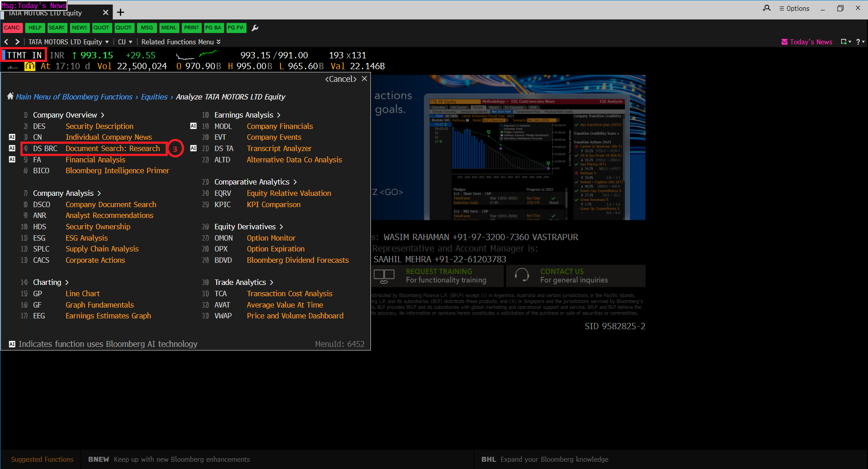Click the PG BACK key button
The width and height of the screenshot is (868, 469).
(x=213, y=28)
